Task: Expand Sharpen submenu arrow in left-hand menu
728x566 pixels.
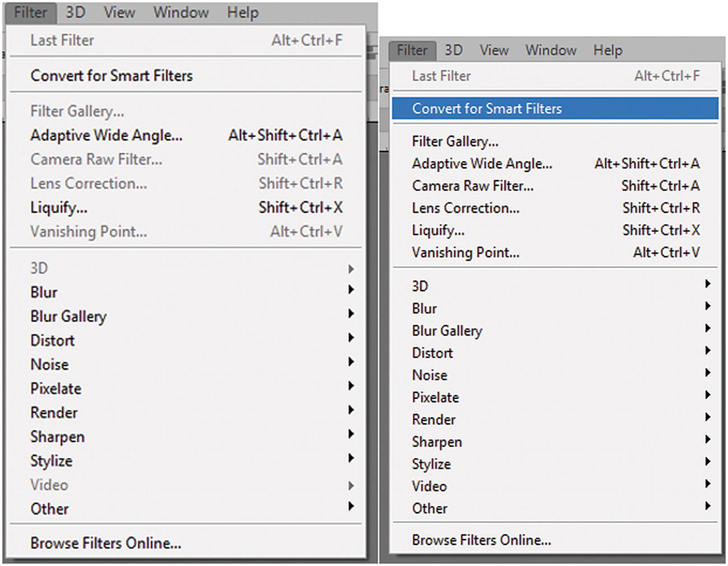Action: (351, 434)
